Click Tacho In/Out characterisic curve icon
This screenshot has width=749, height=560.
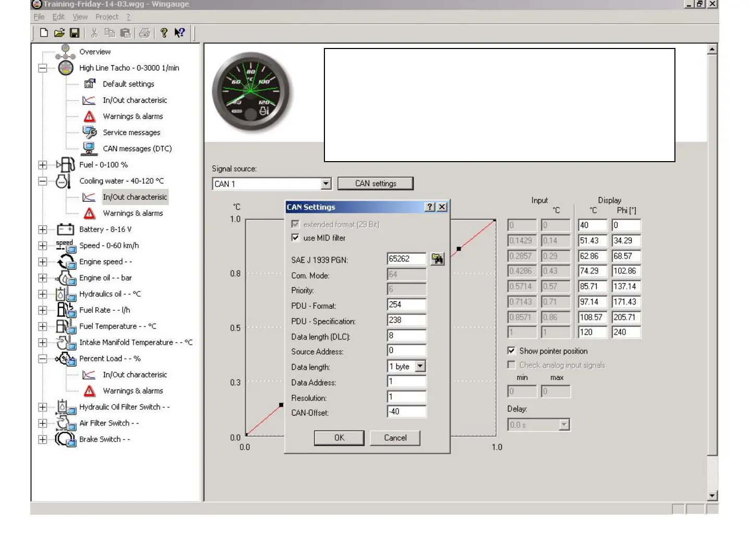(x=89, y=100)
